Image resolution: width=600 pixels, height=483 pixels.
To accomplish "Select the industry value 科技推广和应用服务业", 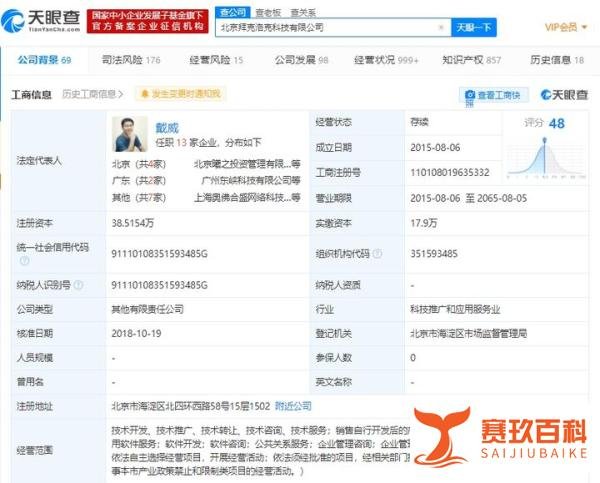I will (455, 309).
